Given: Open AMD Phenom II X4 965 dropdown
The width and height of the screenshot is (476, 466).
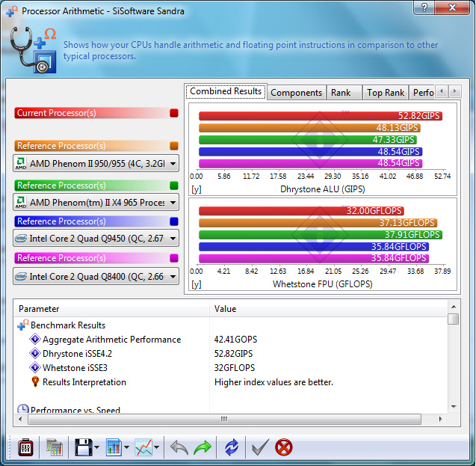Looking at the screenshot, I should (96, 202).
